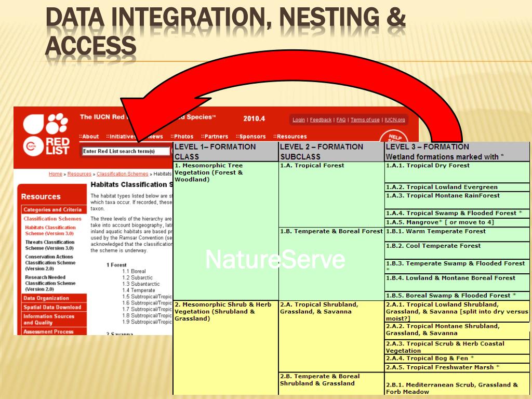Viewport: 532px width, 399px height.
Task: Open Assessment Process sidebar item
Action: click(x=54, y=331)
